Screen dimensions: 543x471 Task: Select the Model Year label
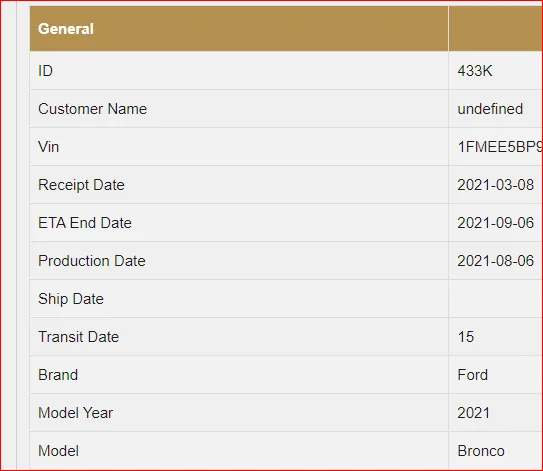75,413
